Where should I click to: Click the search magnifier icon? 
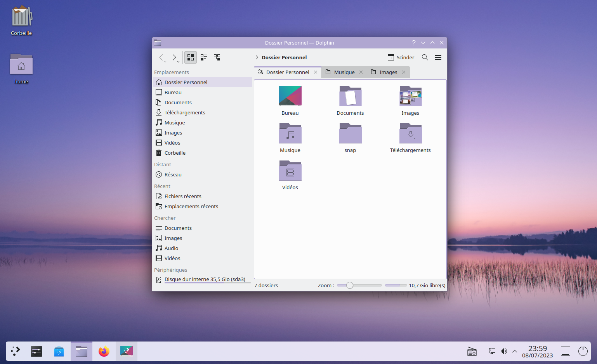[425, 57]
